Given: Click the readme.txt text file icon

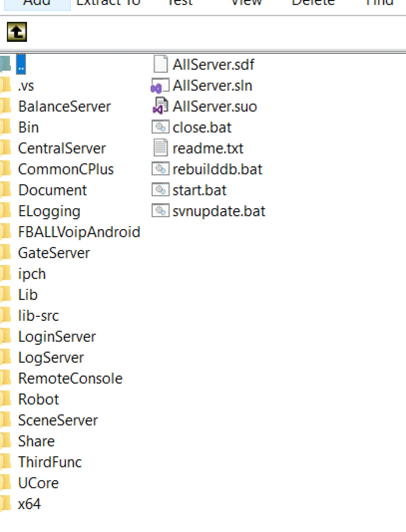Looking at the screenshot, I should (x=160, y=148).
